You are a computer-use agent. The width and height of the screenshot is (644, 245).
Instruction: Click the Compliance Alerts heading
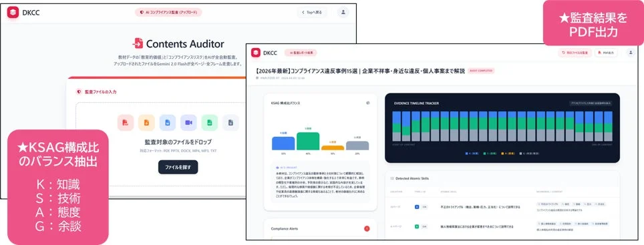[285, 228]
